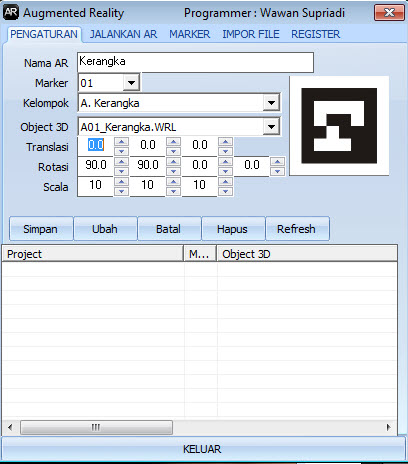The height and width of the screenshot is (464, 408).
Task: Open the Object 3D file dropdown
Action: tap(271, 127)
